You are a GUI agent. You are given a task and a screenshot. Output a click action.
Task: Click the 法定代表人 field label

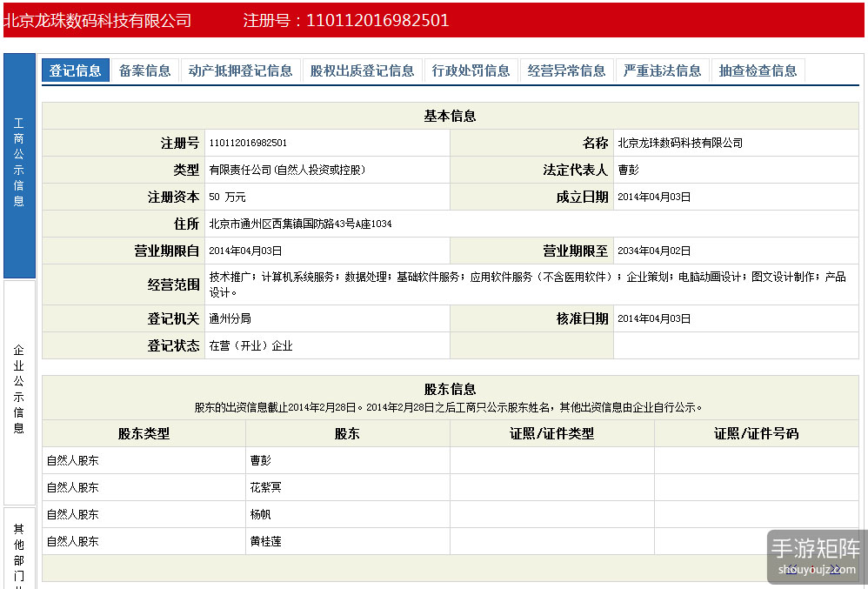(x=575, y=170)
